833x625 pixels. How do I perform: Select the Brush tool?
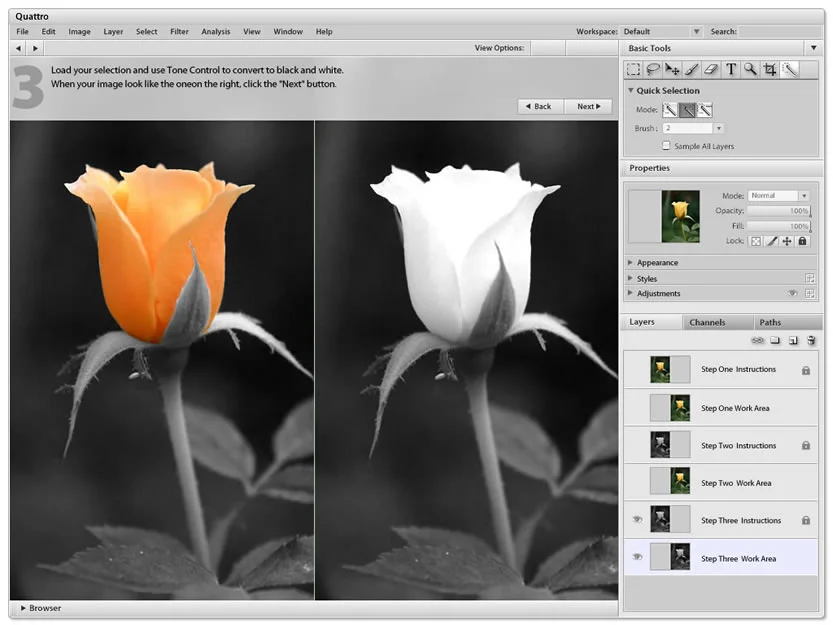692,70
